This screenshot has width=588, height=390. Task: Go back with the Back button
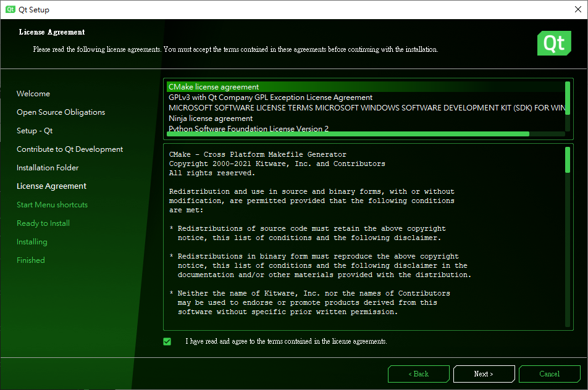pyautogui.click(x=419, y=374)
